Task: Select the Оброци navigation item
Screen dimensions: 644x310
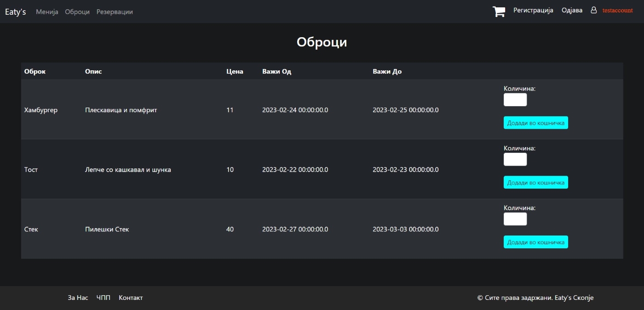Action: point(77,12)
